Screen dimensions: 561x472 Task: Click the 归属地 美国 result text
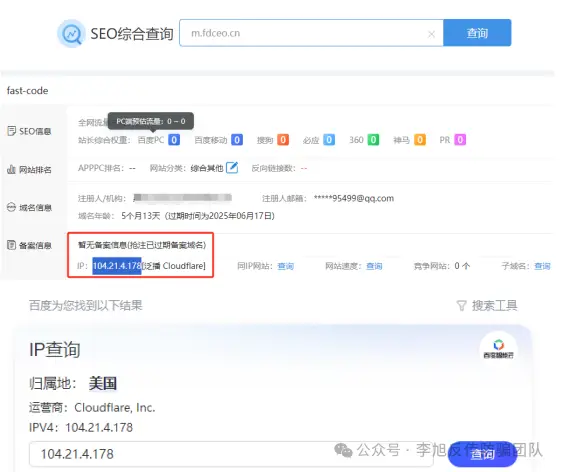[73, 384]
